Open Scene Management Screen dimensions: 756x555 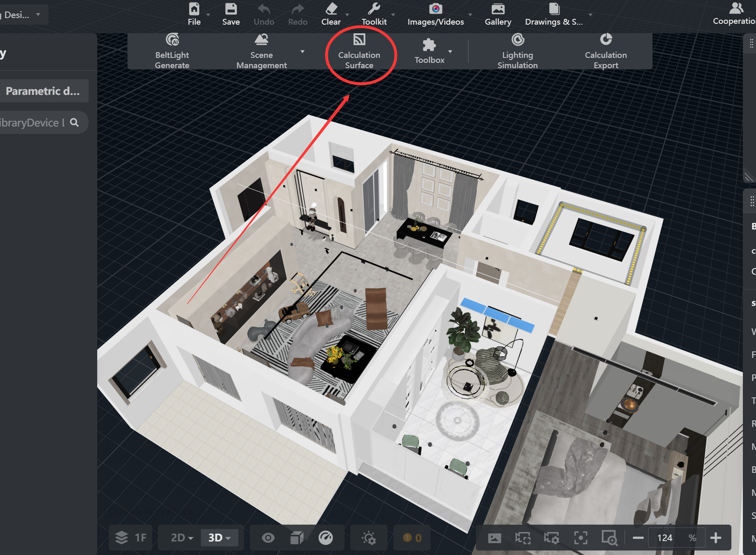[x=262, y=51]
